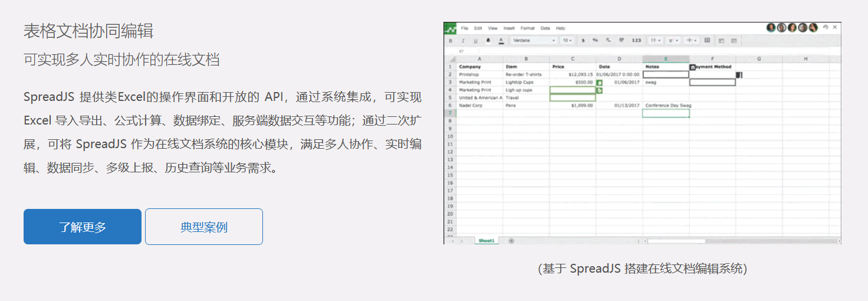The width and height of the screenshot is (868, 301).
Task: Open the Edit menu in spreadsheet
Action: pos(478,28)
